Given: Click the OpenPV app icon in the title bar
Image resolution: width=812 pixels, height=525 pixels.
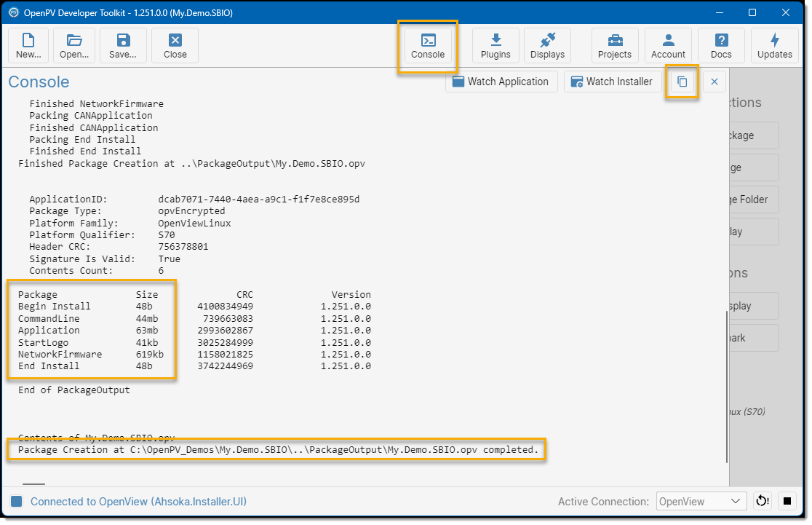Looking at the screenshot, I should tap(14, 12).
